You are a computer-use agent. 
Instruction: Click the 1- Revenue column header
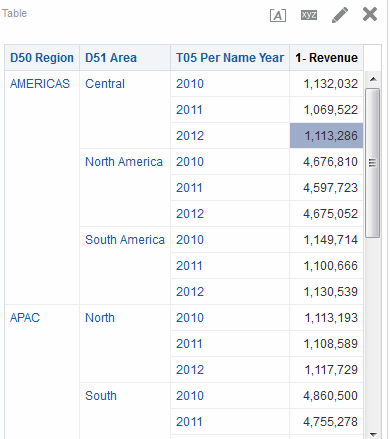[327, 58]
